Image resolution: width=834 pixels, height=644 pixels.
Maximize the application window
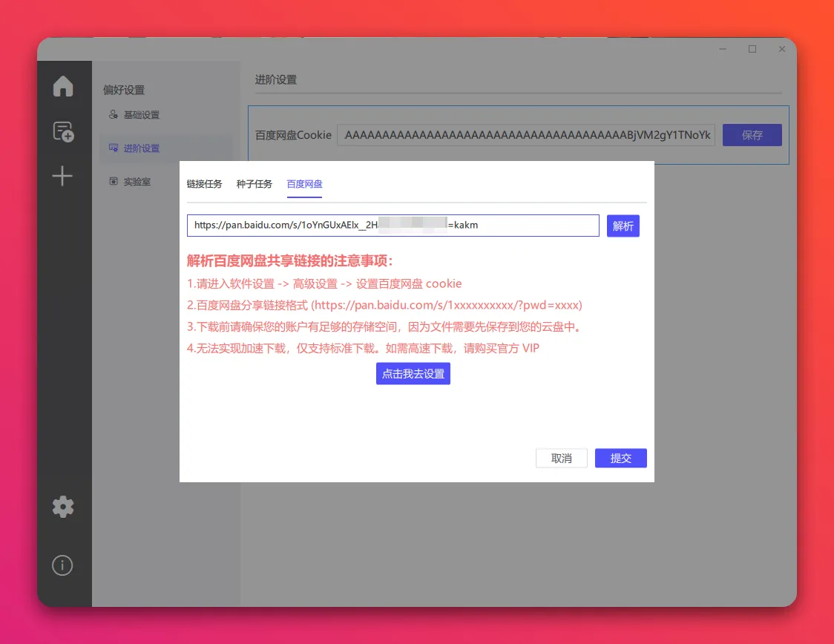pyautogui.click(x=752, y=49)
